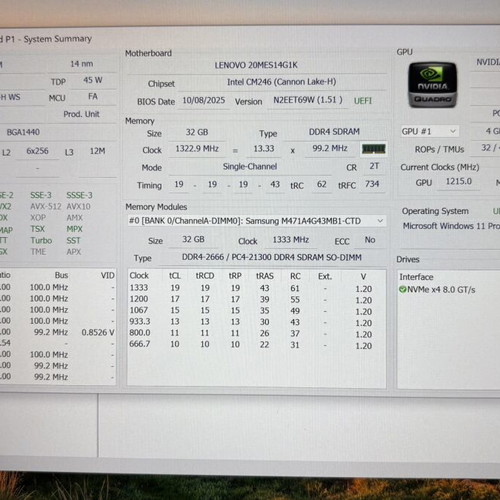Click the Ext. column header
Image resolution: width=500 pixels, height=500 pixels.
point(325,276)
